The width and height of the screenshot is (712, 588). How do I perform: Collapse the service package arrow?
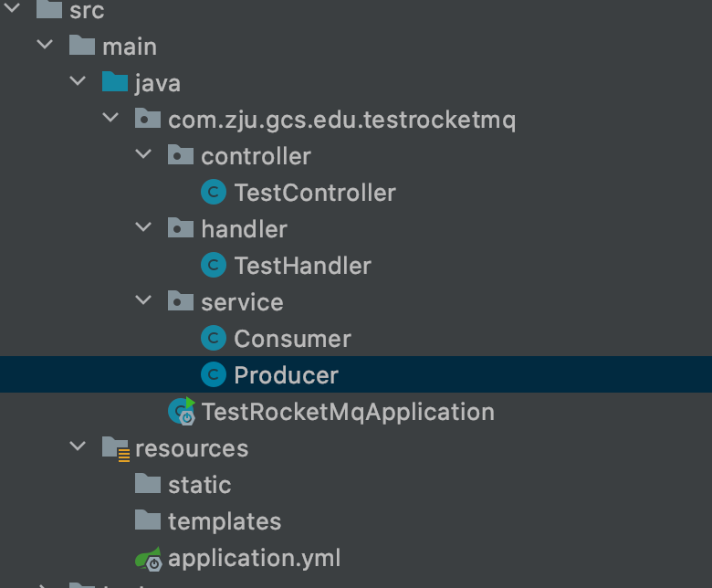click(x=143, y=301)
